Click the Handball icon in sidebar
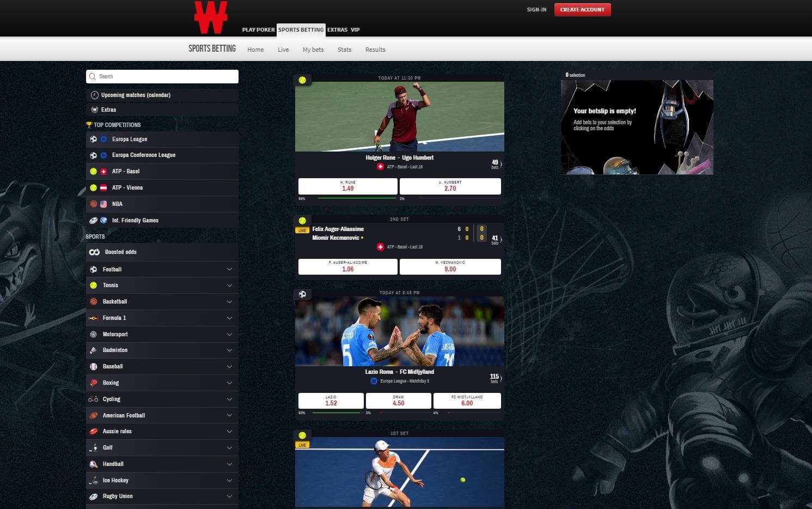The height and width of the screenshot is (509, 812). click(93, 464)
